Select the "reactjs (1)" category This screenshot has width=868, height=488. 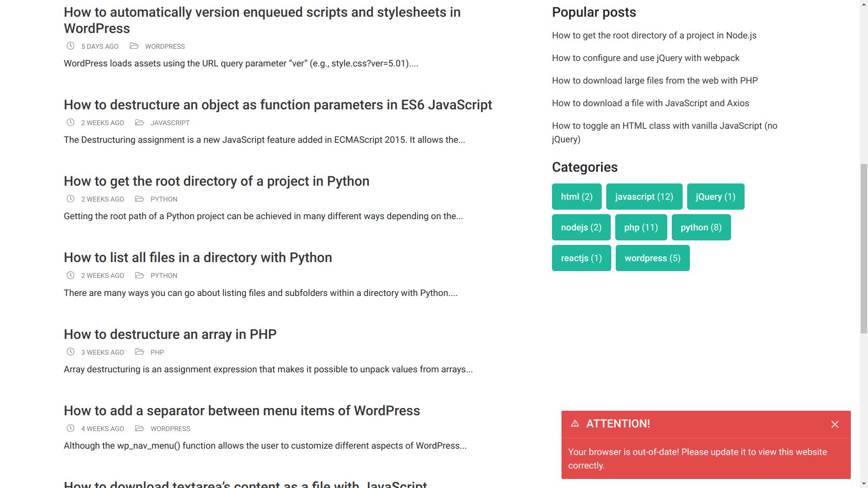tap(581, 258)
